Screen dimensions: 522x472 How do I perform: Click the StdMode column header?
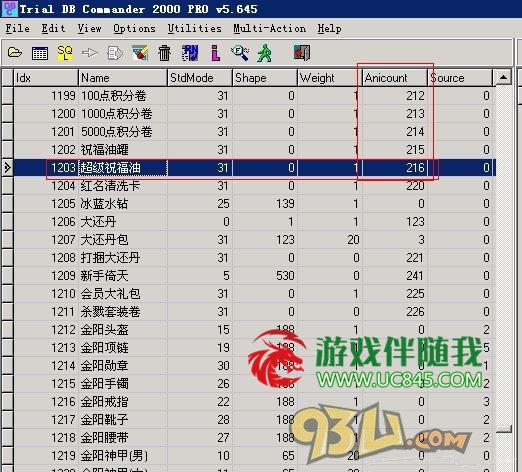coord(200,78)
